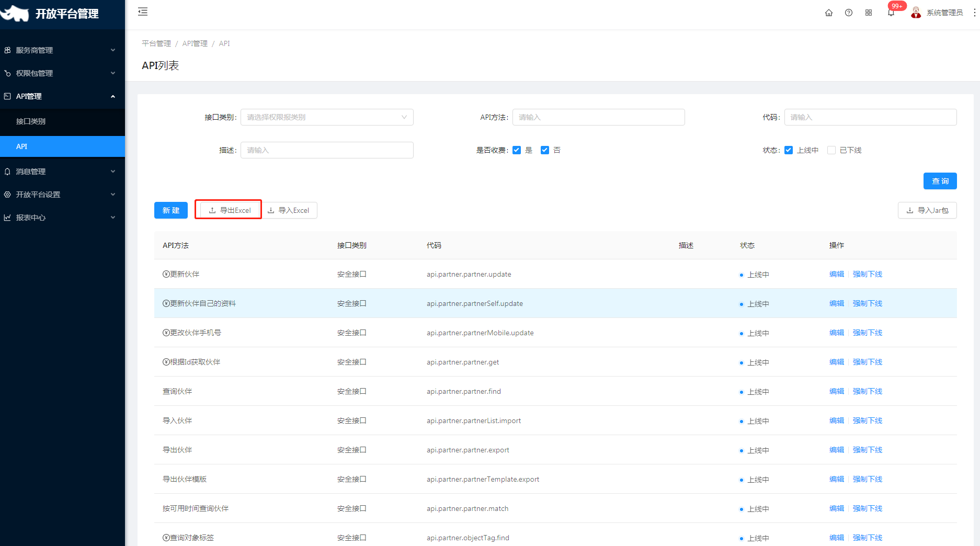Open the app grid icon in header
The width and height of the screenshot is (980, 546).
pos(869,13)
